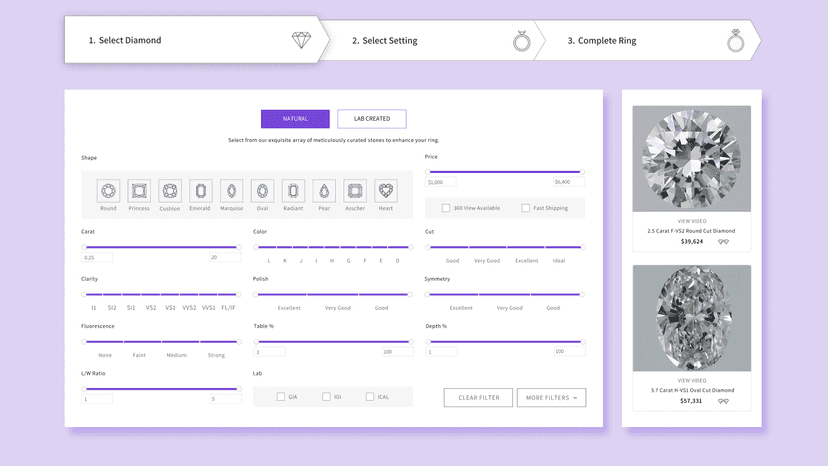Click the minimum price input field

[x=441, y=182]
